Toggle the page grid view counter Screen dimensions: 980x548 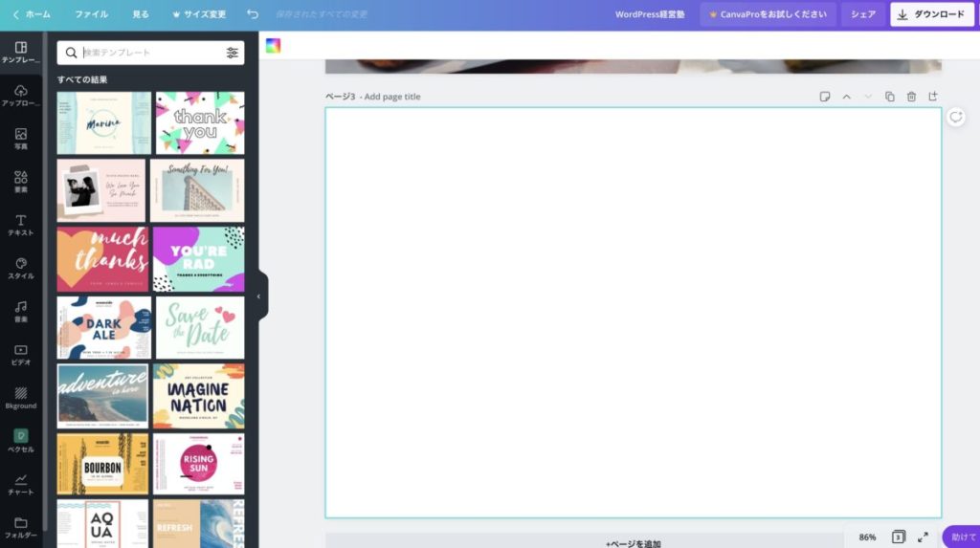[x=898, y=537]
